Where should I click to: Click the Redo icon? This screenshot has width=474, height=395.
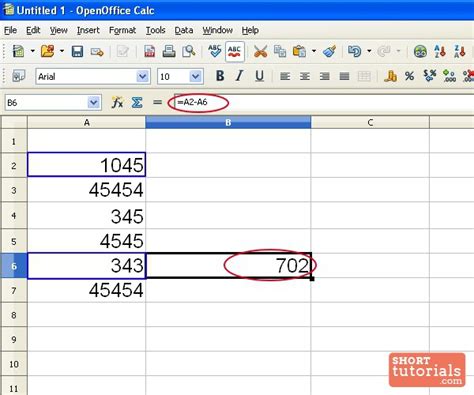click(x=384, y=51)
